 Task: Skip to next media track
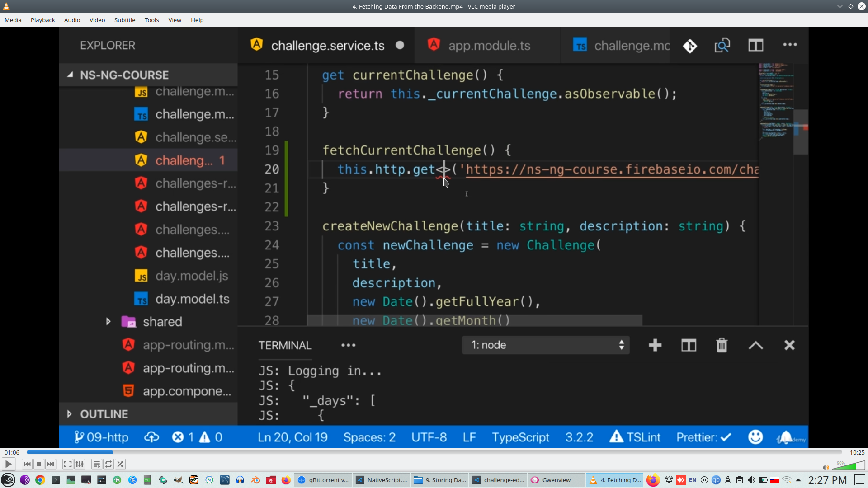(51, 464)
